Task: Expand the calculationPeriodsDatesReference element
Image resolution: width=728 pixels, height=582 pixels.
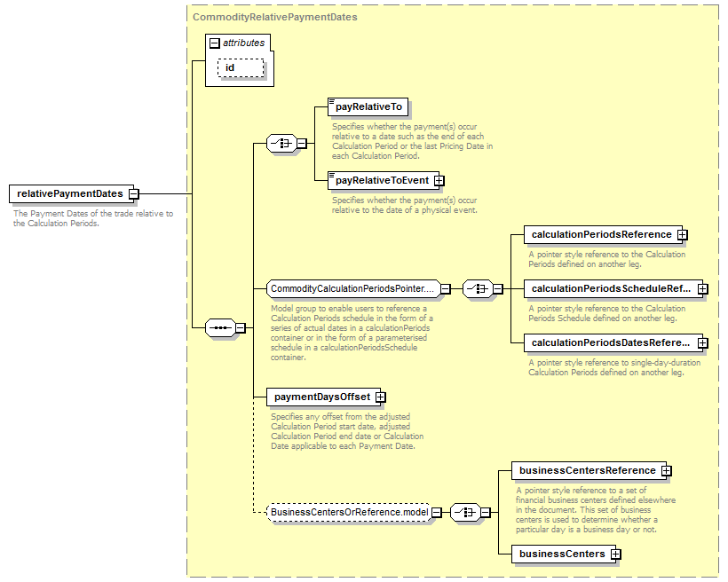Action: [702, 342]
